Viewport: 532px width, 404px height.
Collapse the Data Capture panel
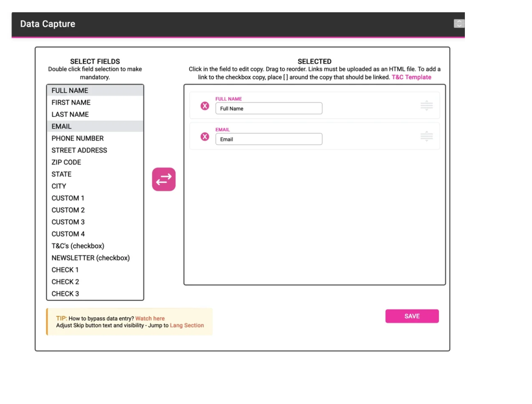click(459, 24)
